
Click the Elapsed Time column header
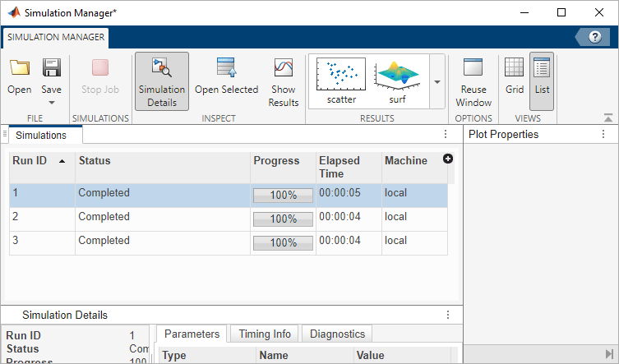[x=349, y=168]
